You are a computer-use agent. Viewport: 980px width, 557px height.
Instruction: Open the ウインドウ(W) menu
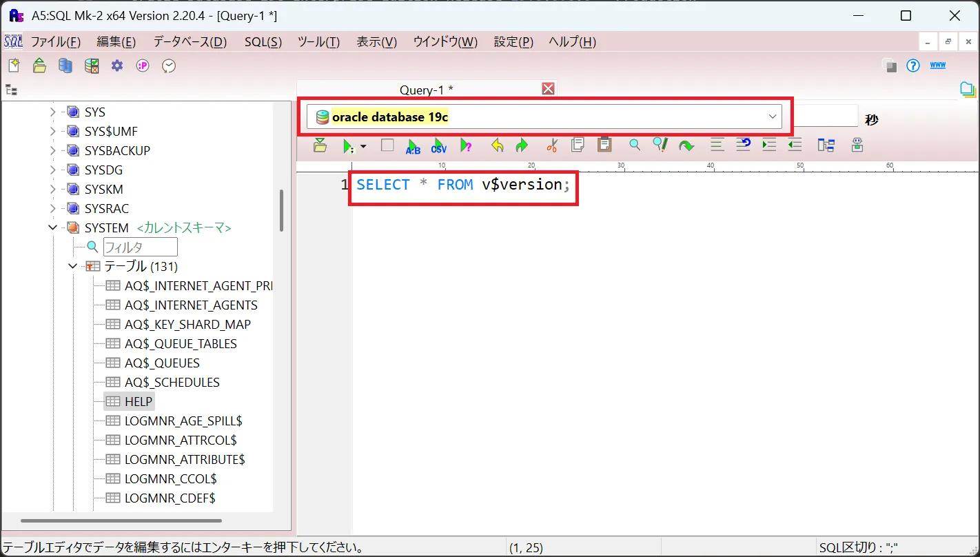pyautogui.click(x=445, y=42)
